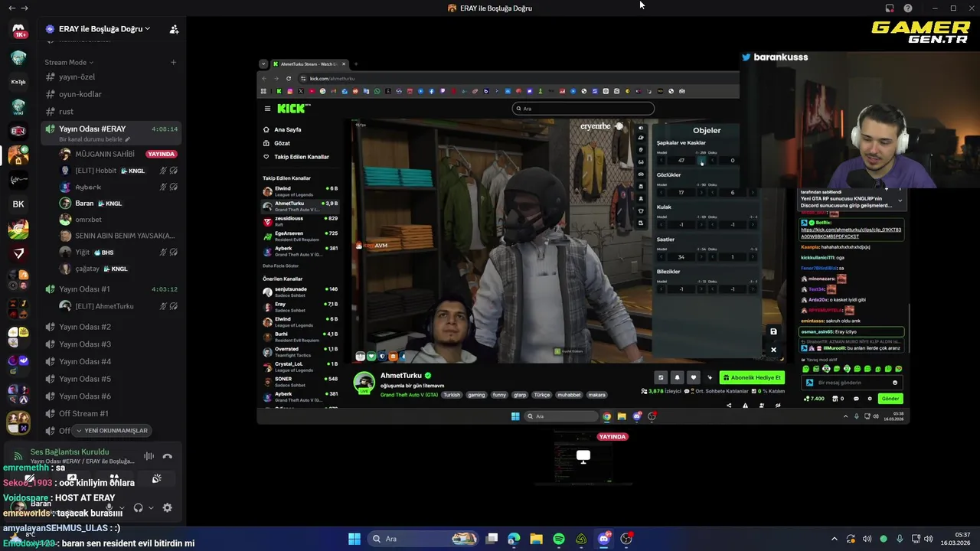The width and height of the screenshot is (980, 551).
Task: Toggle headphones deafen in user panel
Action: (138, 507)
